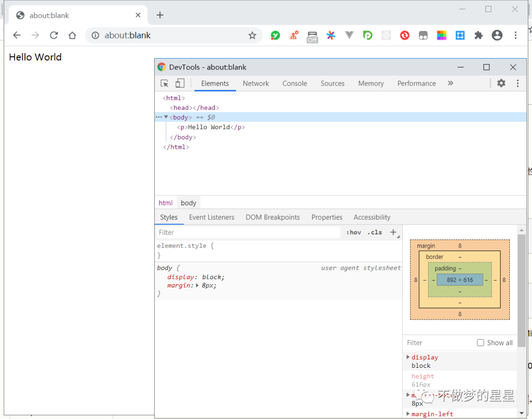The width and height of the screenshot is (532, 419).
Task: Open the Event Listeners subtab
Action: tap(212, 217)
